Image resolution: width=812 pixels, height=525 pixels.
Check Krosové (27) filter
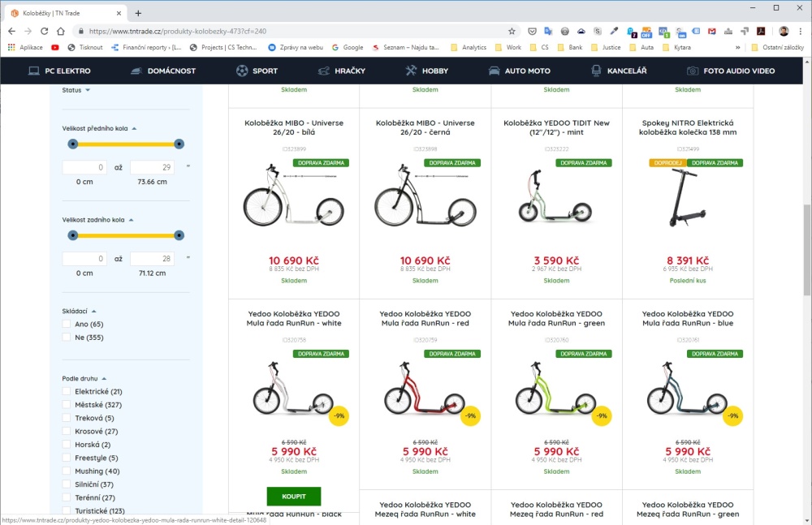coord(67,431)
